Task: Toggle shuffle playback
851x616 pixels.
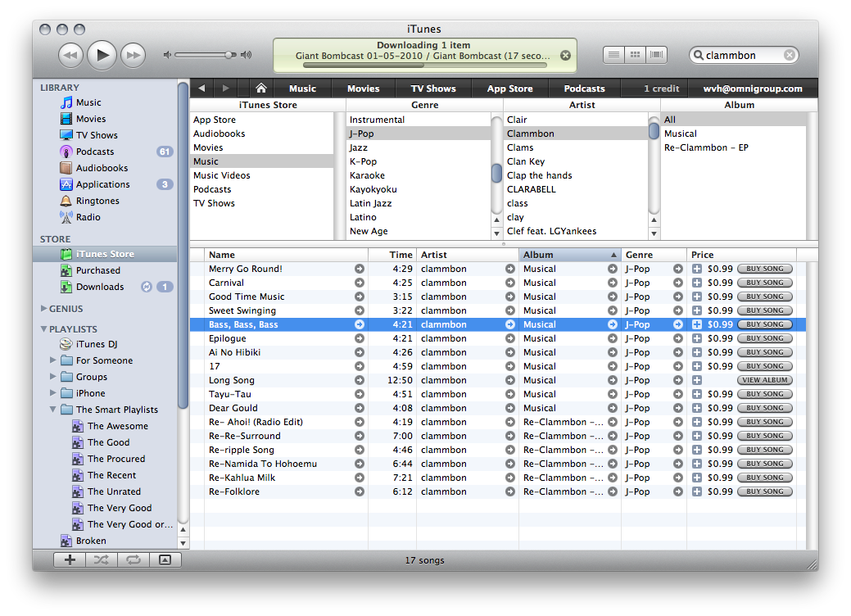Action: coord(101,560)
